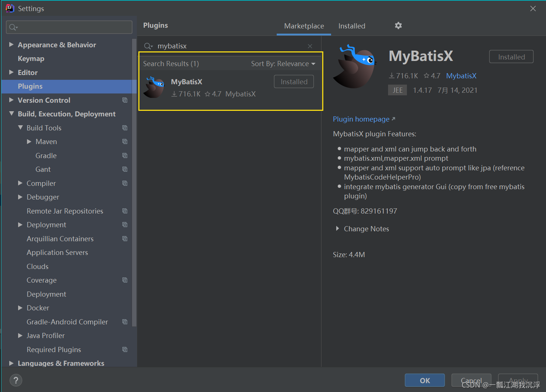The width and height of the screenshot is (546, 392).
Task: Select Gradle under Build Tools
Action: (46, 156)
